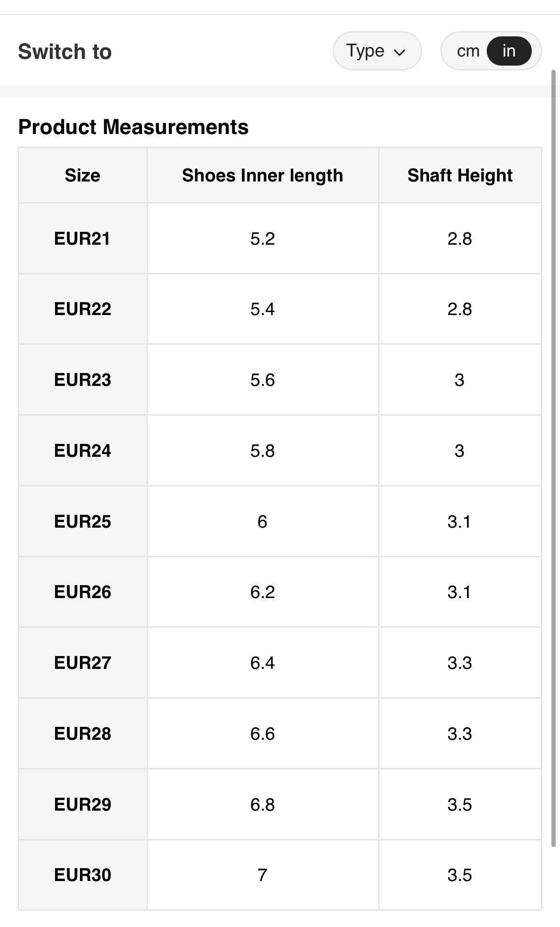Click the EUR30 size cell
Image resolution: width=560 pixels, height=927 pixels.
82,875
